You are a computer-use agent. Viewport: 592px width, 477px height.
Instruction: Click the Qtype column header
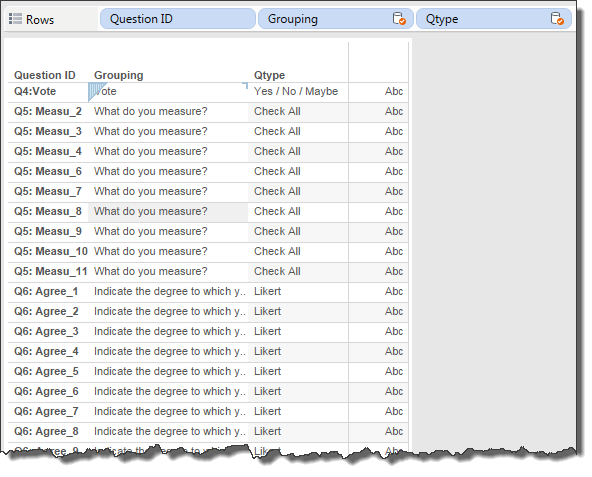point(269,75)
